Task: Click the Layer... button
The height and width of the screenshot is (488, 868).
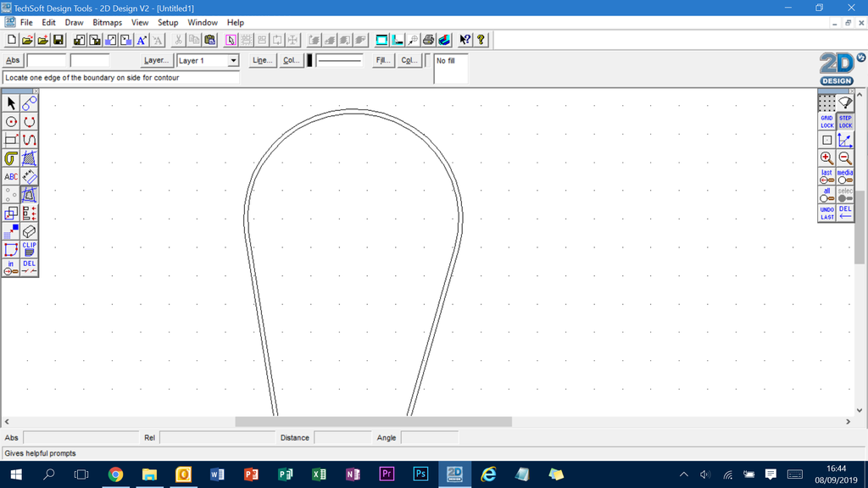Action: click(x=157, y=60)
